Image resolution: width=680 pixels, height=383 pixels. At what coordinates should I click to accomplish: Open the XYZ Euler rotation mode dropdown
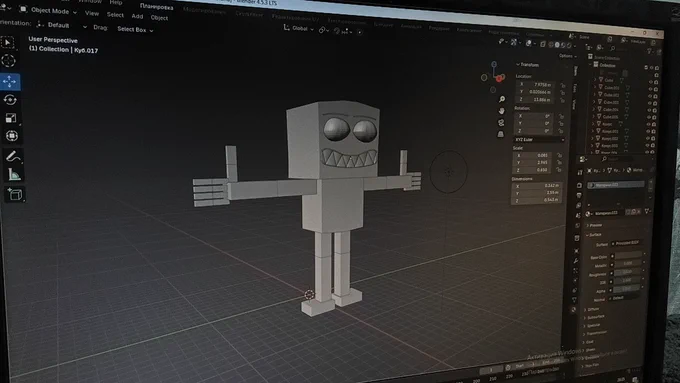click(539, 140)
